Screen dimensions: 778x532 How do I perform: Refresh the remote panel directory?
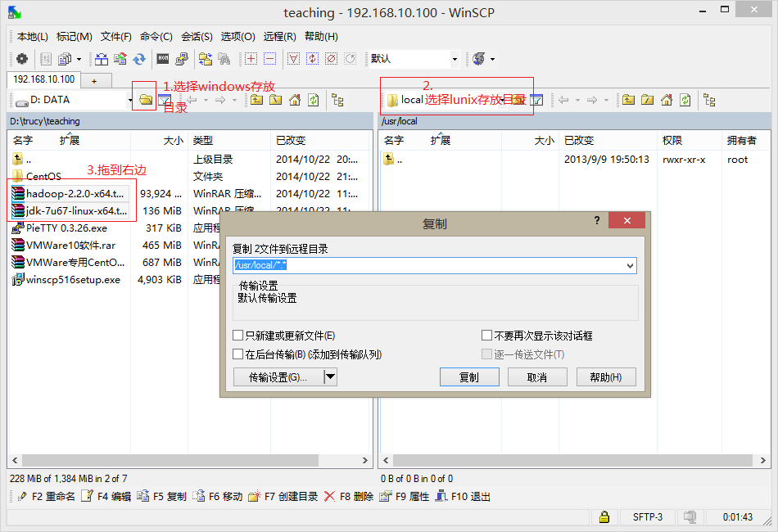coord(685,100)
